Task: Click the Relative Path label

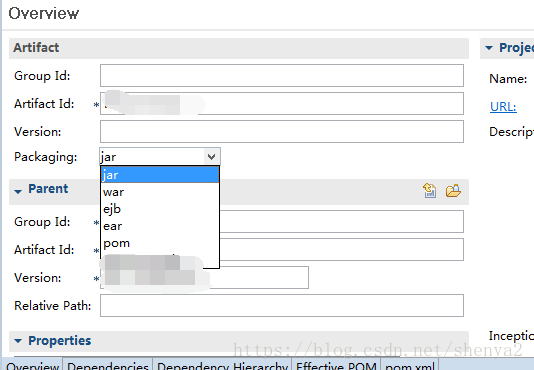Action: click(52, 306)
